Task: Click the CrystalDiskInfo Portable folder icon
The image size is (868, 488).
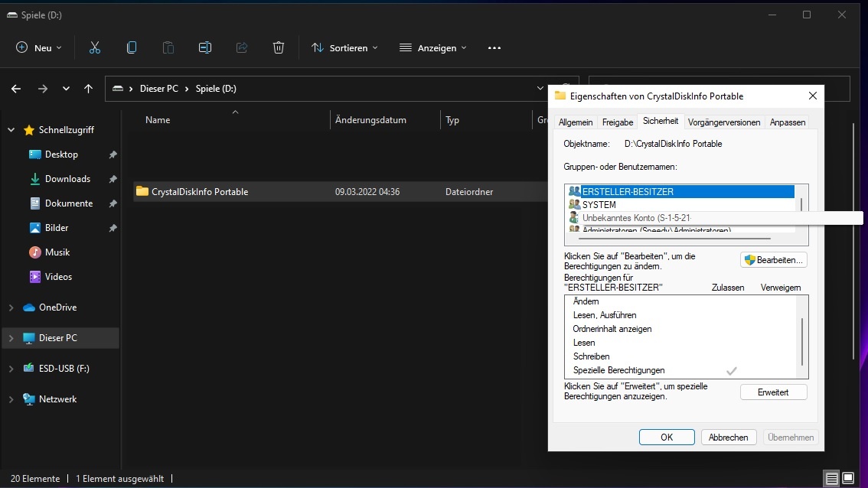Action: (x=142, y=191)
